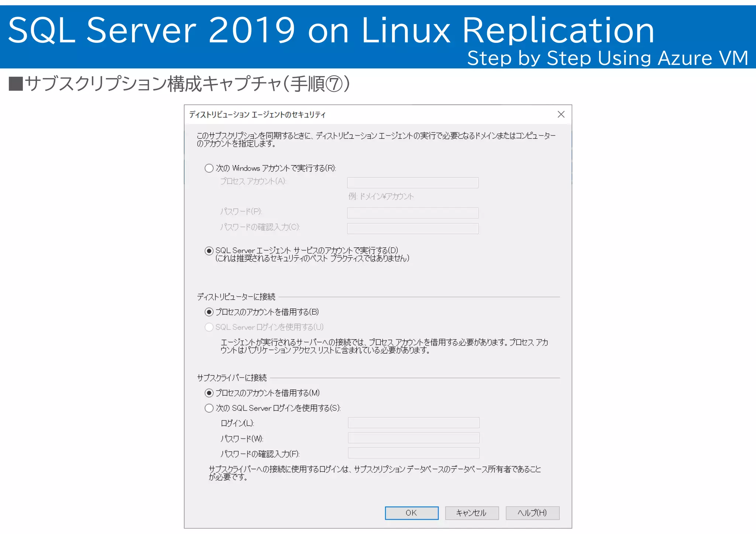Click the ディストリビューターに接続 section label
The height and width of the screenshot is (534, 756).
coord(236,297)
